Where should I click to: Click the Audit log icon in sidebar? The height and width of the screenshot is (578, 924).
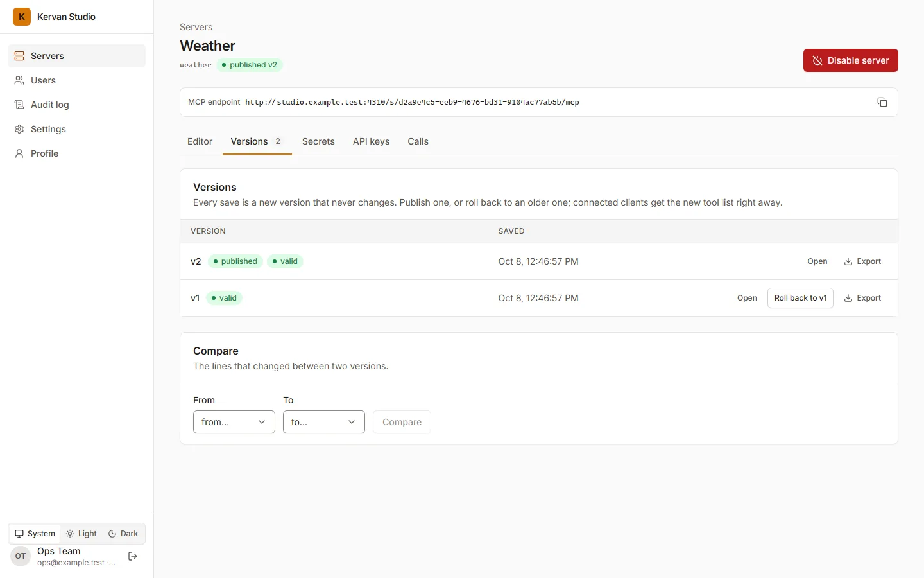tap(19, 105)
